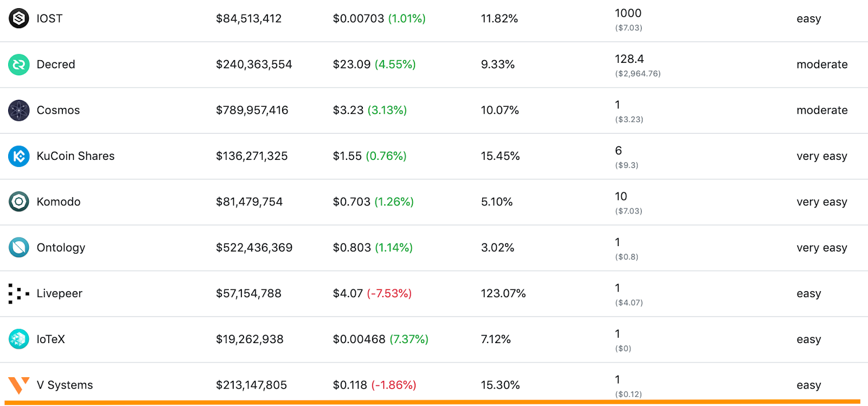This screenshot has height=406, width=868.
Task: Click Cosmos price $3.23 (3.13%)
Action: click(370, 110)
